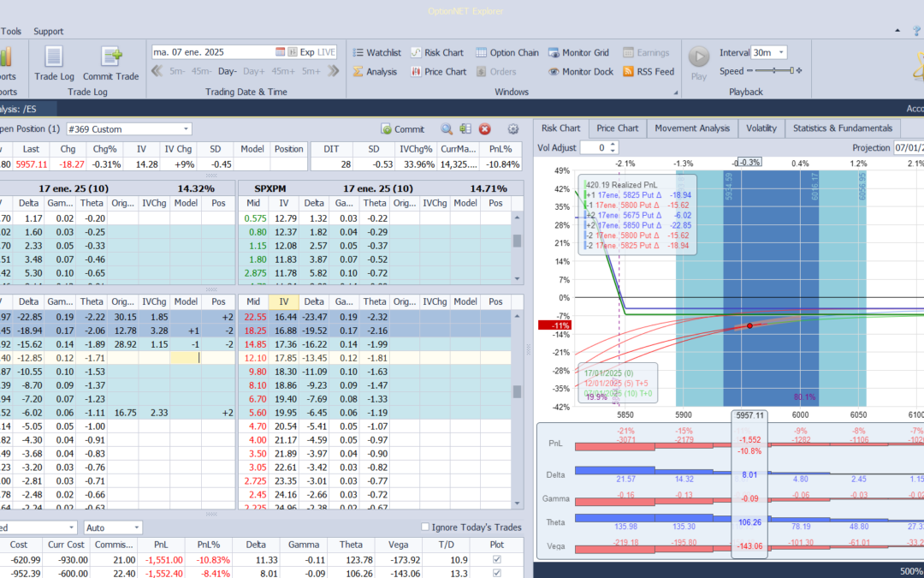This screenshot has height=578, width=924.
Task: Select the Analysis: /ES document tab
Action: 27,109
